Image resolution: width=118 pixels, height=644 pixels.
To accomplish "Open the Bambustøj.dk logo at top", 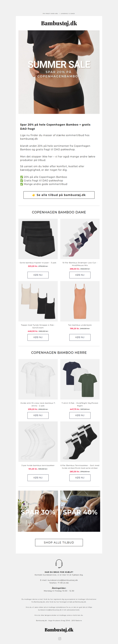I will 59,23.
